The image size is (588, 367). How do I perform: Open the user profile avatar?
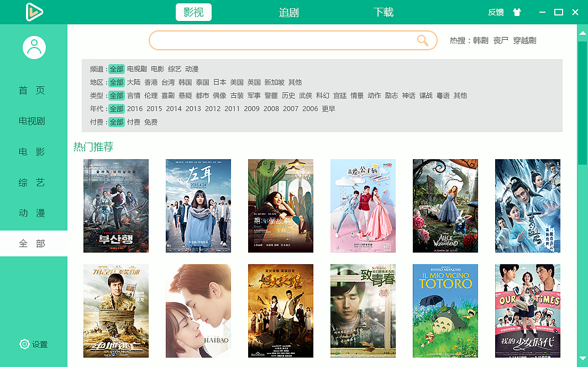tap(34, 48)
